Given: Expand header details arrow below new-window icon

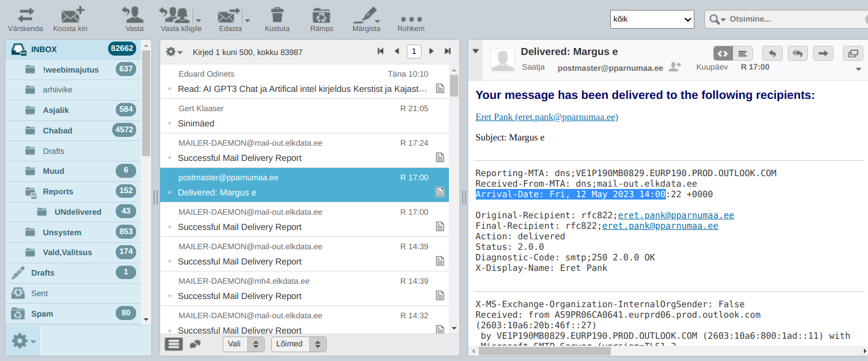Looking at the screenshot, I should coord(859,70).
